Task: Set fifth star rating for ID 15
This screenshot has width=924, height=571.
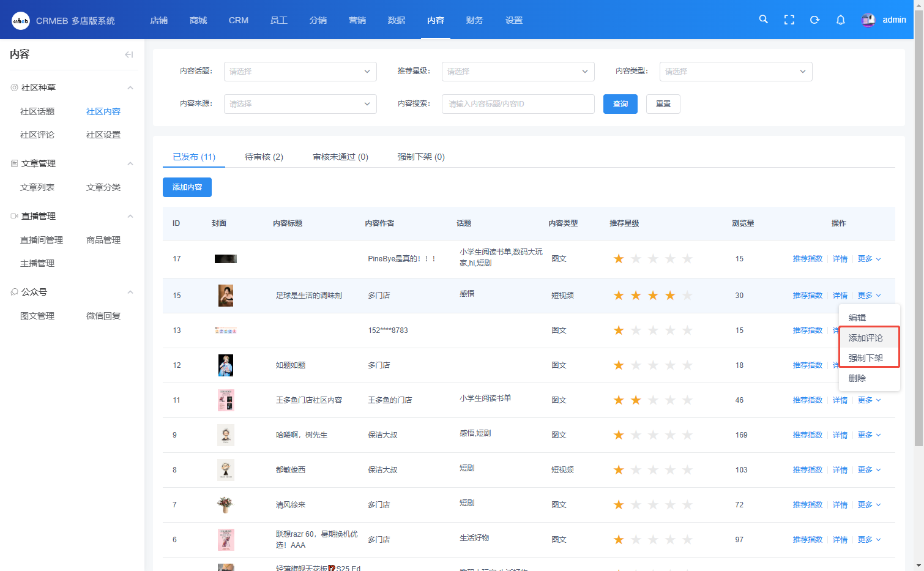Action: point(687,296)
